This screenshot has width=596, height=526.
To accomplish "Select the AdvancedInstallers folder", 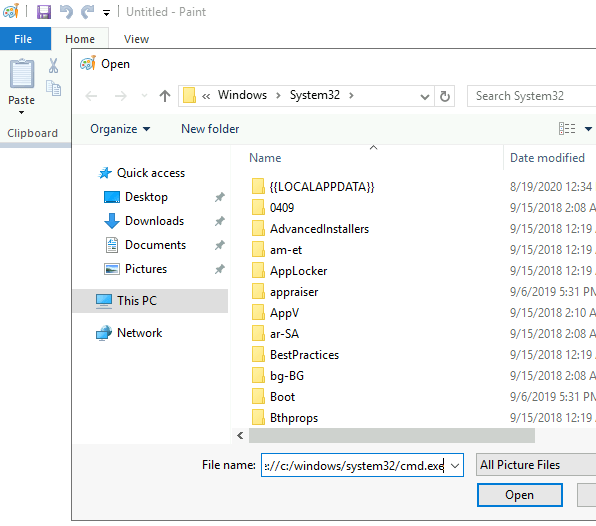I will tap(319, 229).
